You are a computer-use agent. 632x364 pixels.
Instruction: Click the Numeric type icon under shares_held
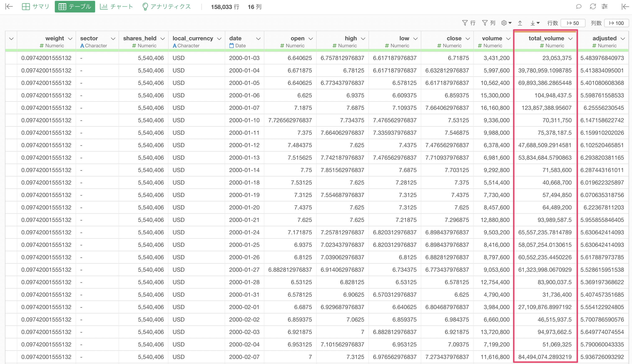pyautogui.click(x=134, y=46)
